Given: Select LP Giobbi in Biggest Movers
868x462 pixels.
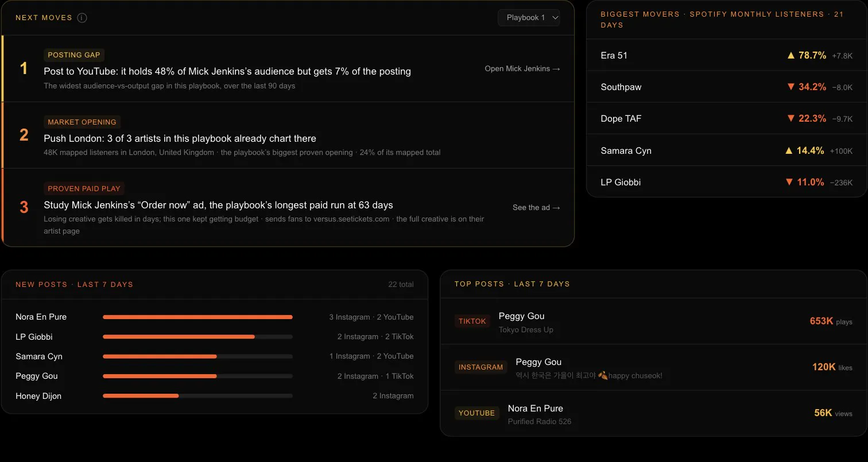Looking at the screenshot, I should [621, 183].
